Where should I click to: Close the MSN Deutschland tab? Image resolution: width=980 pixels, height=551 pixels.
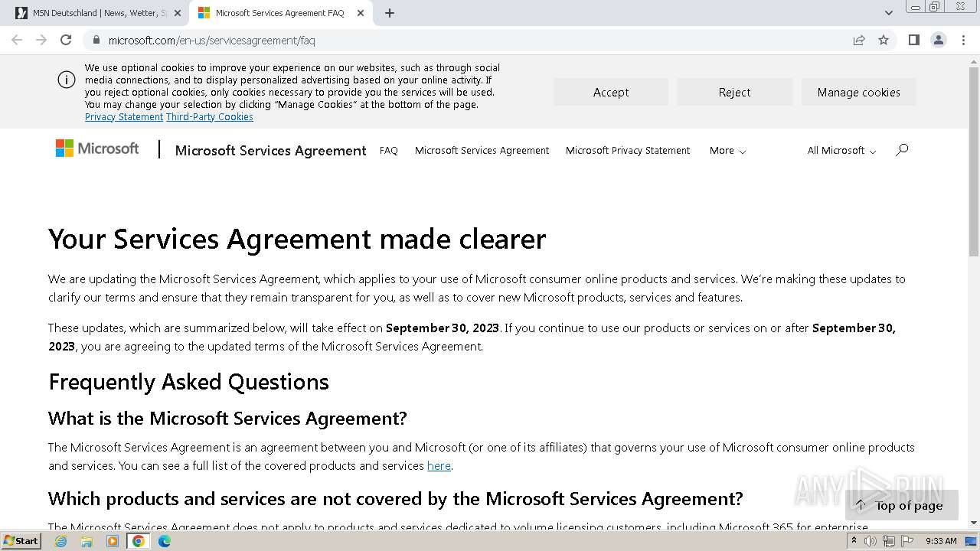coord(178,13)
